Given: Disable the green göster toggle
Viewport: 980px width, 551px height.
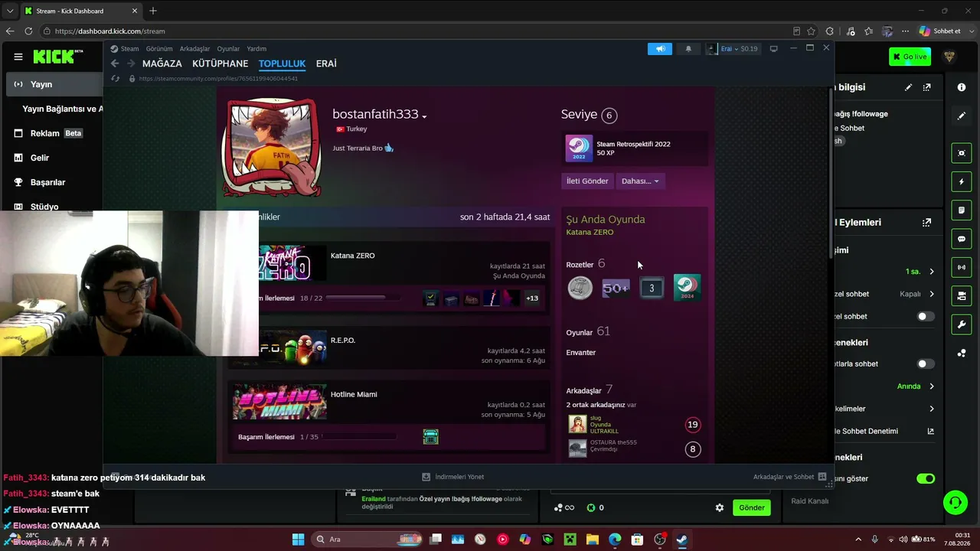Looking at the screenshot, I should click(926, 478).
